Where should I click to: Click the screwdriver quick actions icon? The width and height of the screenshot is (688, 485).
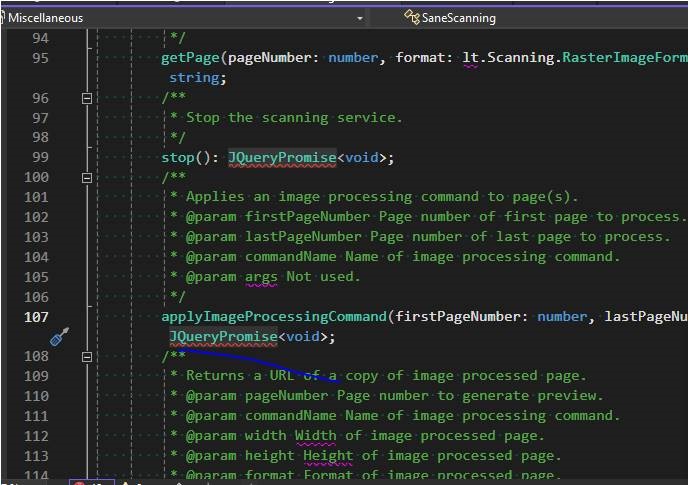tap(59, 337)
